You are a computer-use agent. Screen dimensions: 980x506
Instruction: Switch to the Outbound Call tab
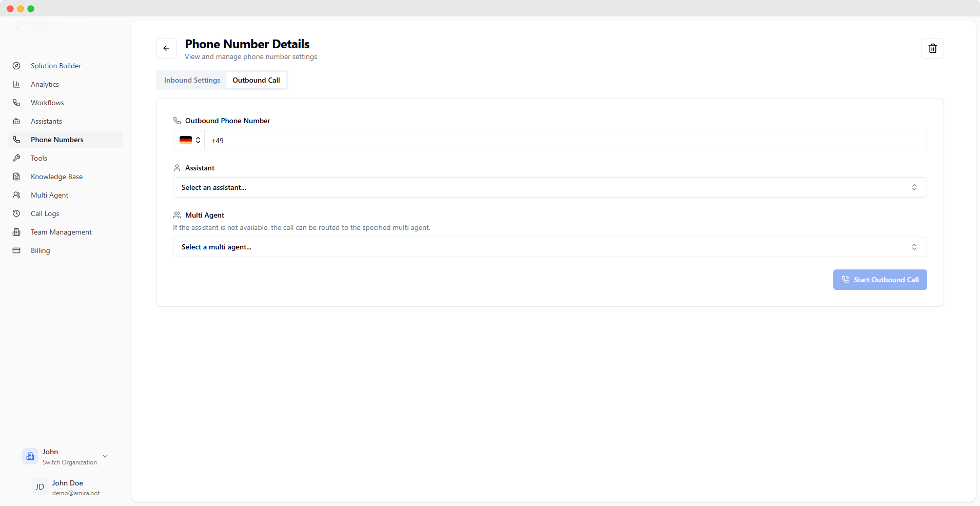pos(256,80)
